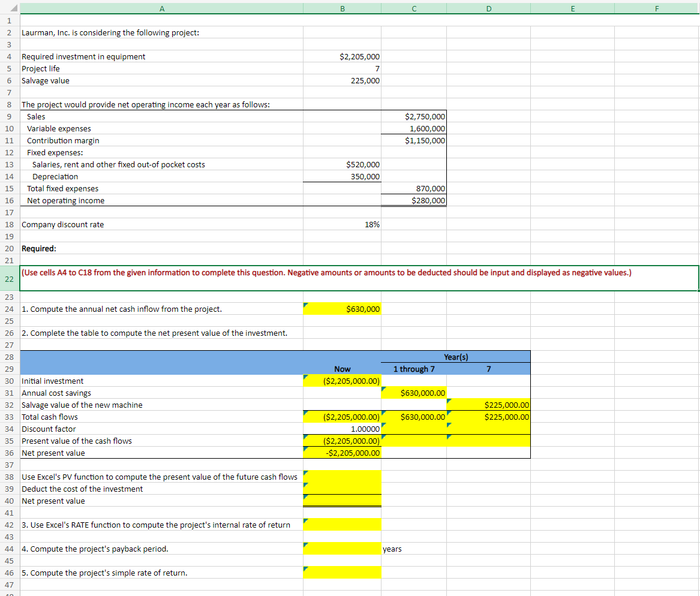Select the simple rate of return answer cell
This screenshot has height=596, width=700.
click(x=342, y=573)
